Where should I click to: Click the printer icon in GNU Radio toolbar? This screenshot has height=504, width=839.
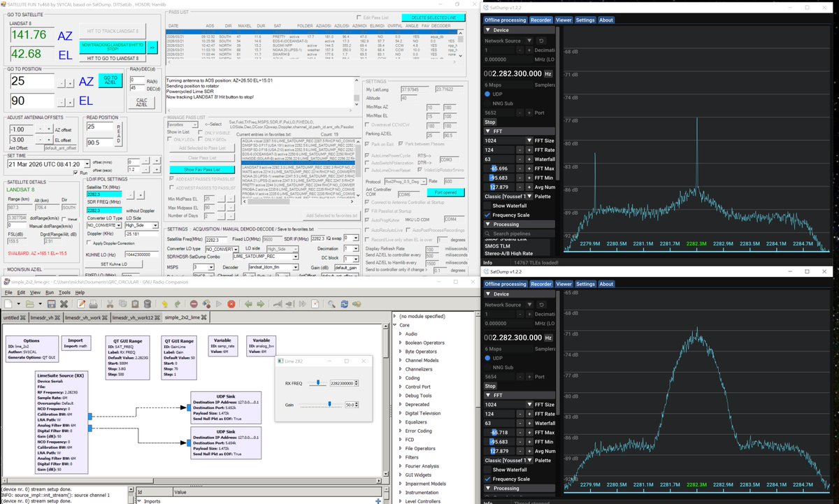(93, 304)
